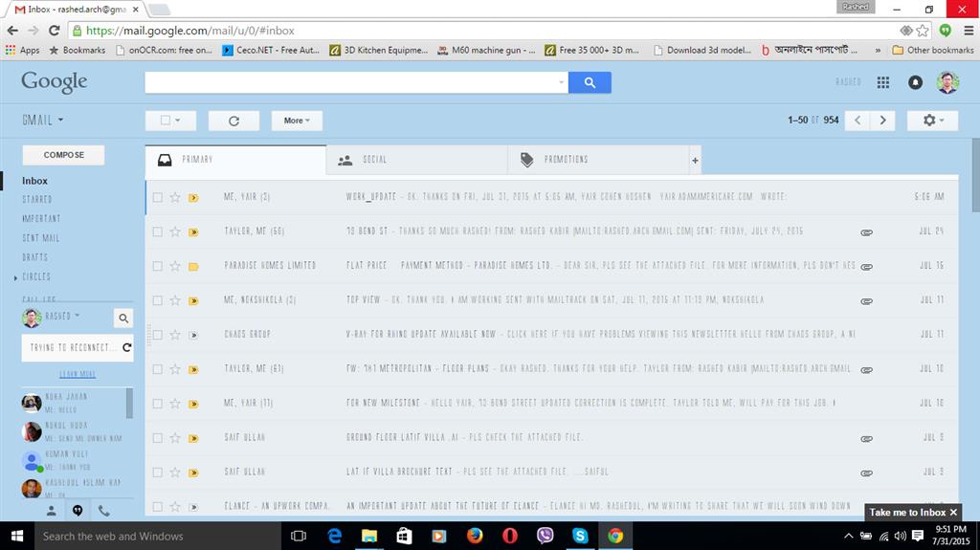The image size is (980, 550).
Task: Refresh the inbox with the reload button
Action: pyautogui.click(x=234, y=121)
